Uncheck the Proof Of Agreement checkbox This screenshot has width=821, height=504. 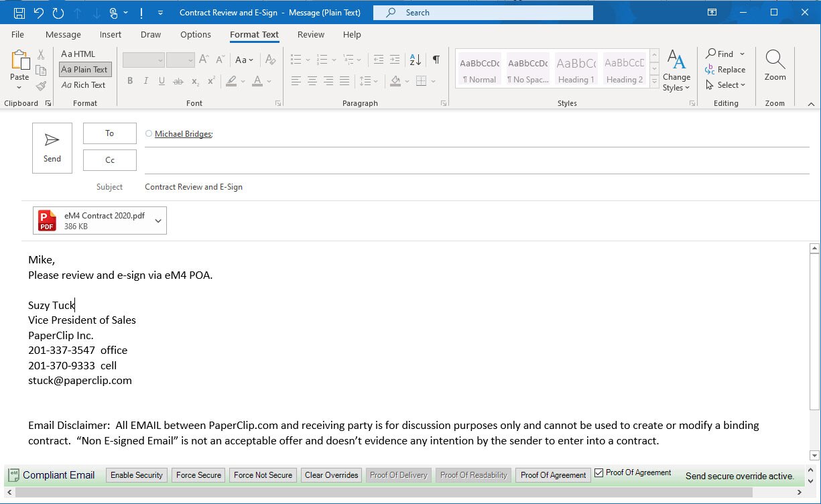coord(599,472)
